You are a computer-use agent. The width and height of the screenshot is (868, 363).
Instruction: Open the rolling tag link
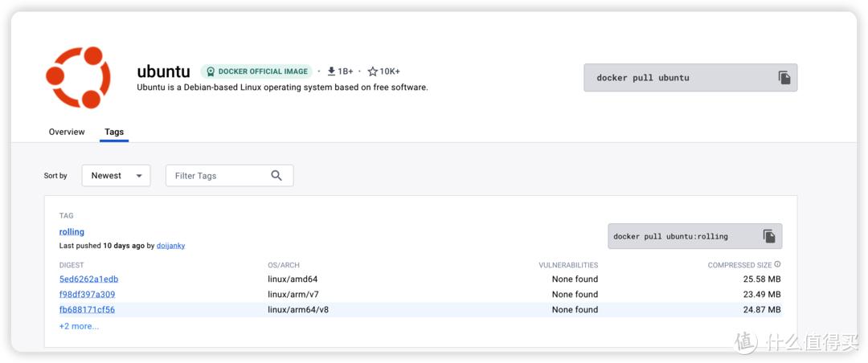click(x=72, y=232)
